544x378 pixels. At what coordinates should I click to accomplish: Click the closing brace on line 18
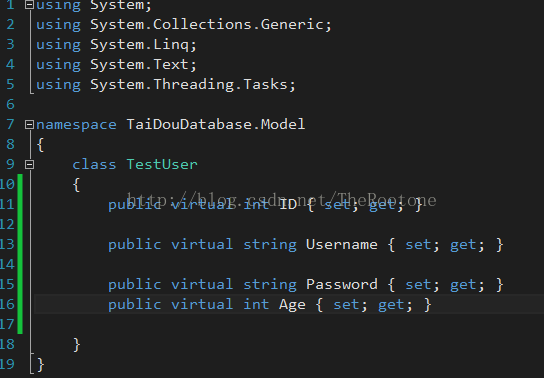tap(77, 345)
